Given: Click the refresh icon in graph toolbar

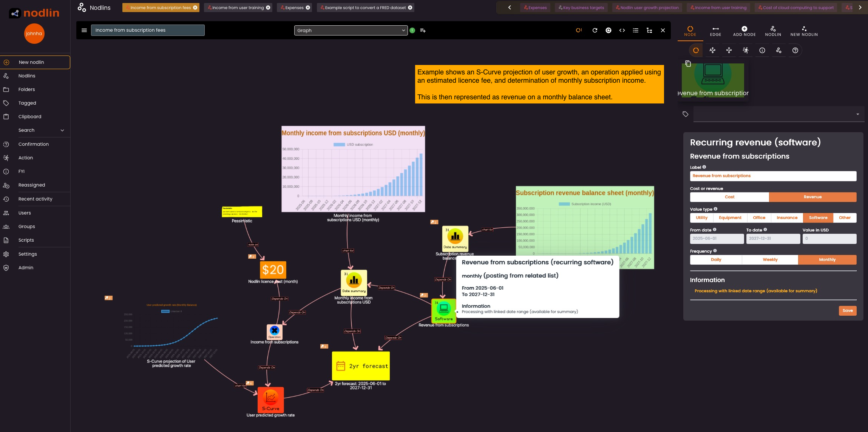Looking at the screenshot, I should (595, 30).
